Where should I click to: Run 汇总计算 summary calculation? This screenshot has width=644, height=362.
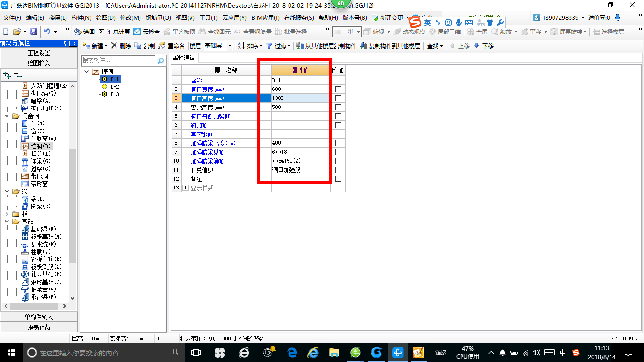tap(115, 32)
